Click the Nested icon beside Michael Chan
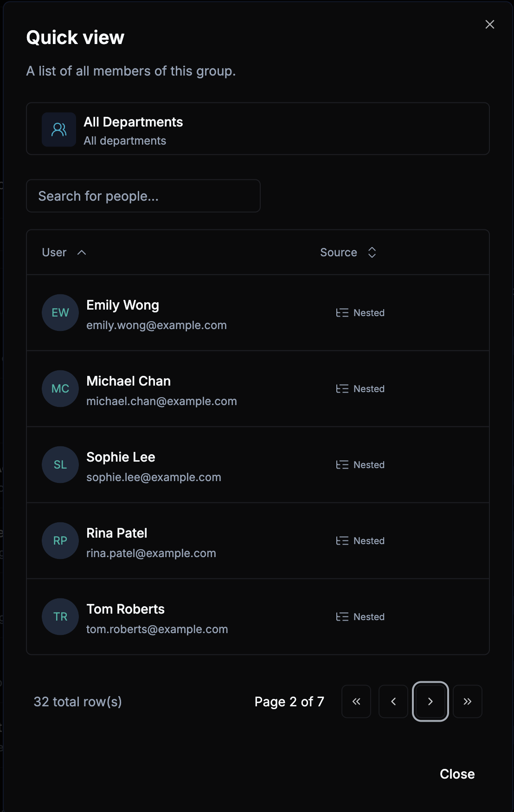The width and height of the screenshot is (514, 812). tap(342, 388)
